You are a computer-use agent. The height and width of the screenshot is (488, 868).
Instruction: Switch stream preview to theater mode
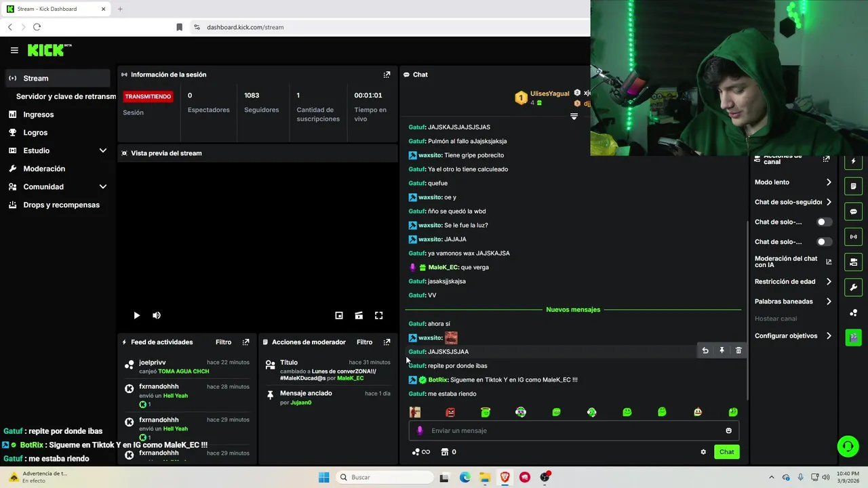click(359, 315)
